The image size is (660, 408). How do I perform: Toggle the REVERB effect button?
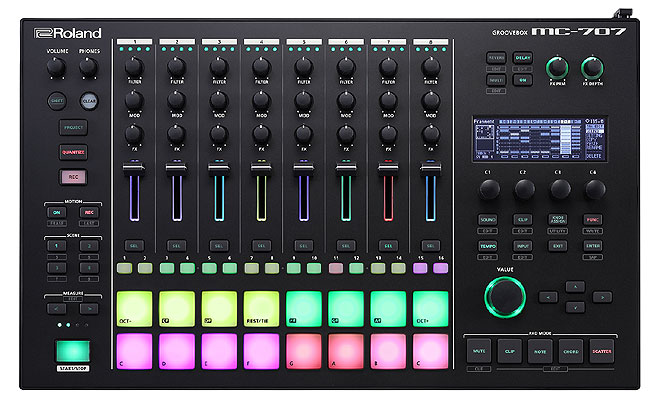[496, 58]
